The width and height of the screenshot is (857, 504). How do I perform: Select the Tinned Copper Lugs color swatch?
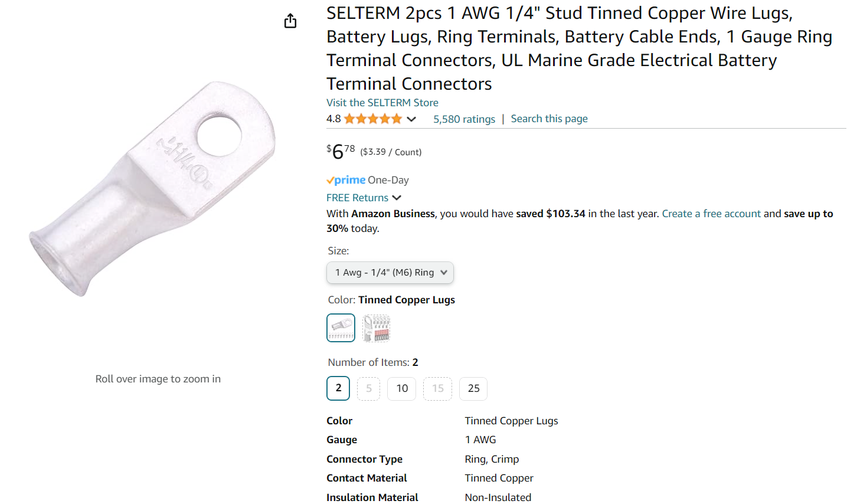(x=341, y=328)
